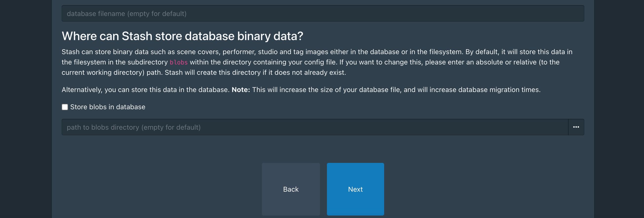Viewport: 644px width, 218px height.
Task: Click the paragraph starting "Stash can store binary data"
Action: pyautogui.click(x=317, y=62)
